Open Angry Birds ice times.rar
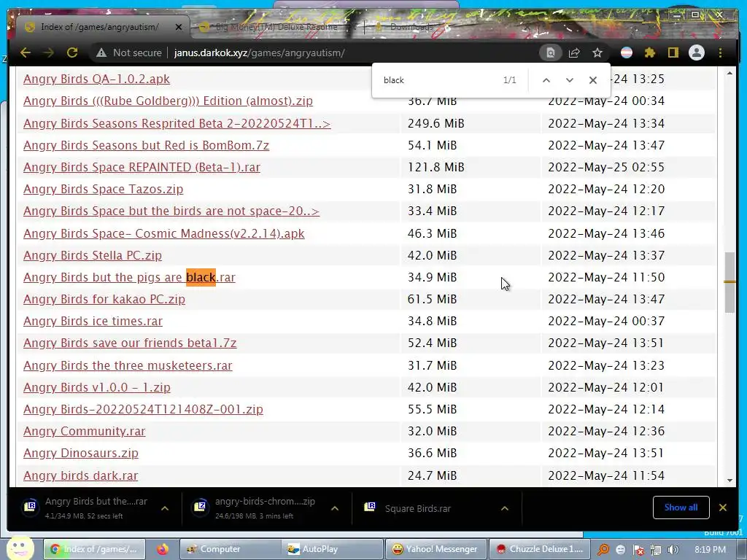This screenshot has width=747, height=560. [93, 321]
